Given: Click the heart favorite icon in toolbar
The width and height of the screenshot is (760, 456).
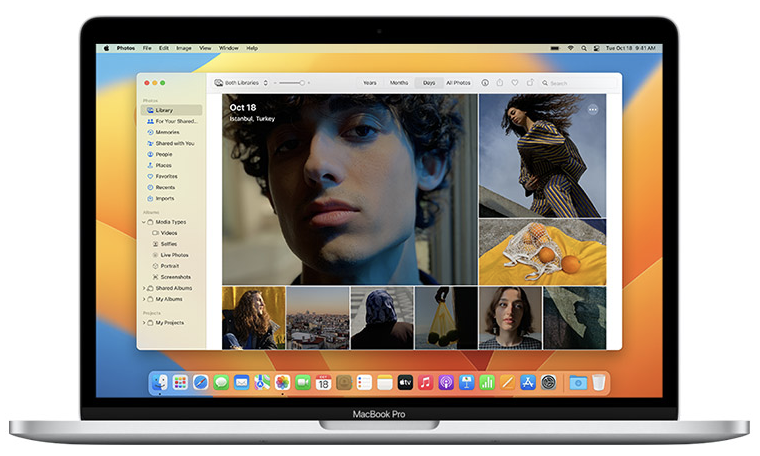Looking at the screenshot, I should pyautogui.click(x=514, y=83).
